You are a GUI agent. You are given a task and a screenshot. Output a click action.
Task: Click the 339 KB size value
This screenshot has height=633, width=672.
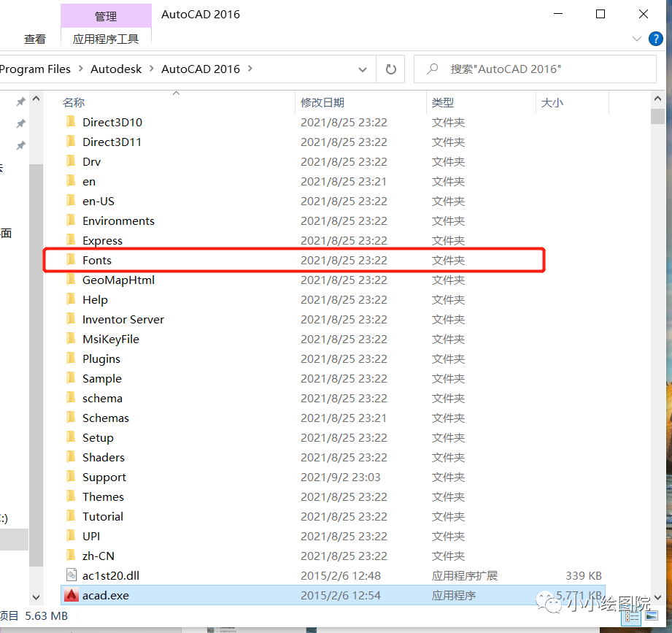584,575
